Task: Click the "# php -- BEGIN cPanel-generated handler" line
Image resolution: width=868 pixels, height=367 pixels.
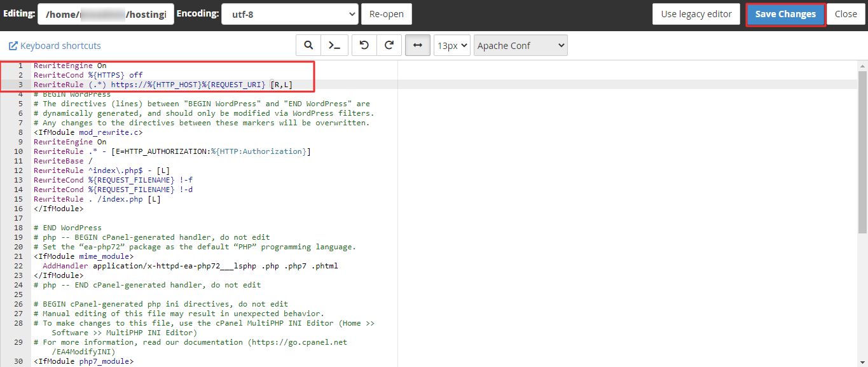Action: pyautogui.click(x=152, y=237)
